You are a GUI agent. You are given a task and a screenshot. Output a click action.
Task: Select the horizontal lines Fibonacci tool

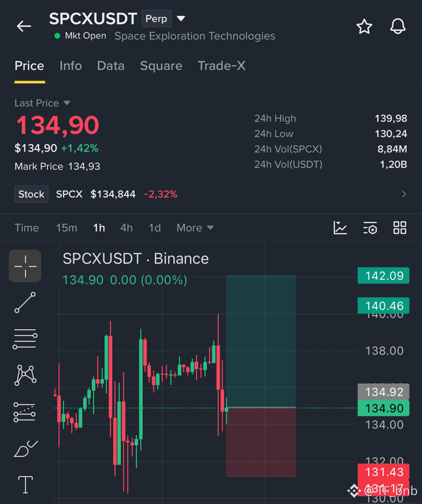25,339
